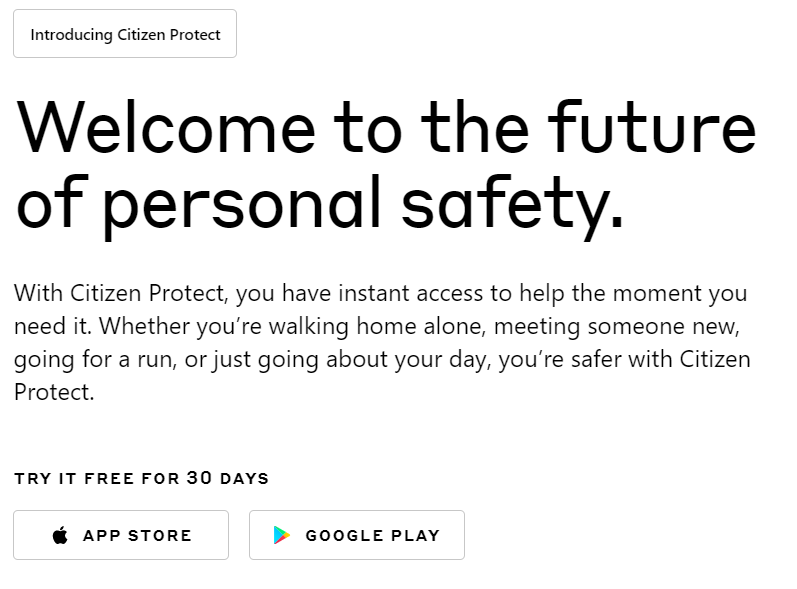This screenshot has height=589, width=797.
Task: Select the APP STORE text label
Action: click(x=137, y=536)
